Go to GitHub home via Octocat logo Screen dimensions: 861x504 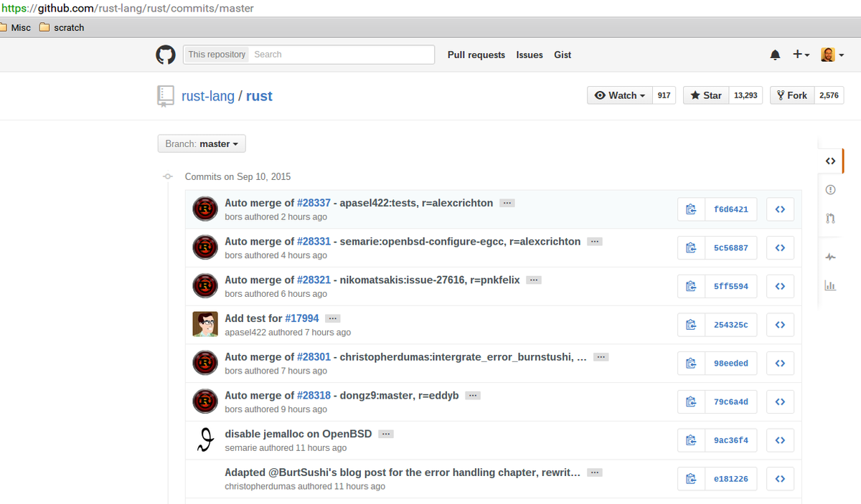click(166, 54)
